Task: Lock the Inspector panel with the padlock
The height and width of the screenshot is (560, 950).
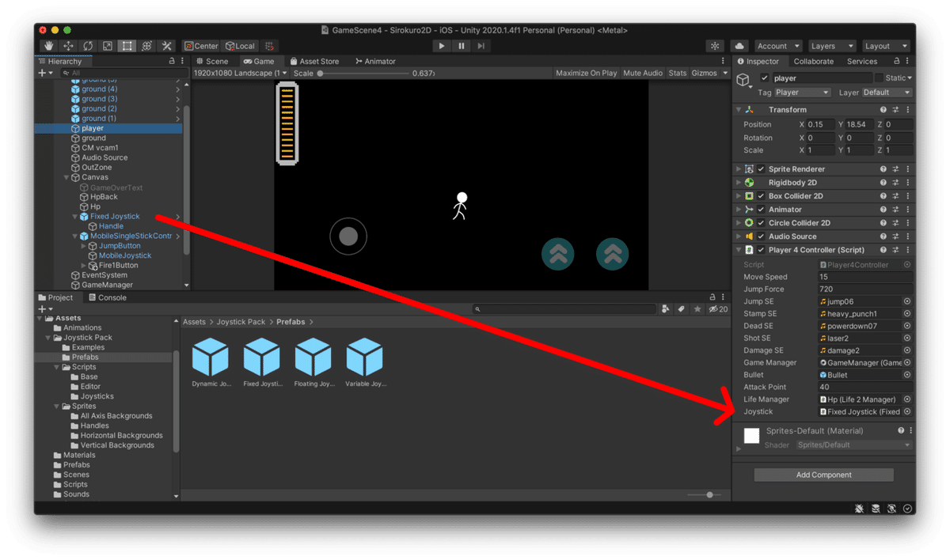Action: [896, 61]
